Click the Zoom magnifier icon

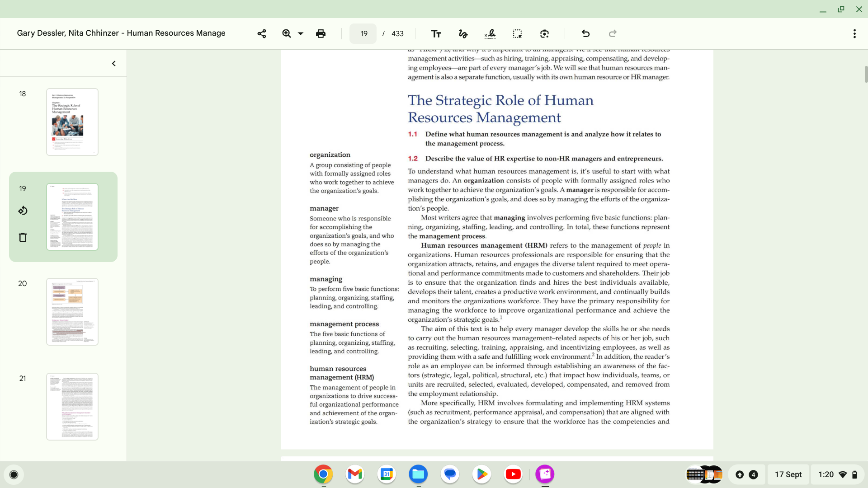(x=286, y=33)
